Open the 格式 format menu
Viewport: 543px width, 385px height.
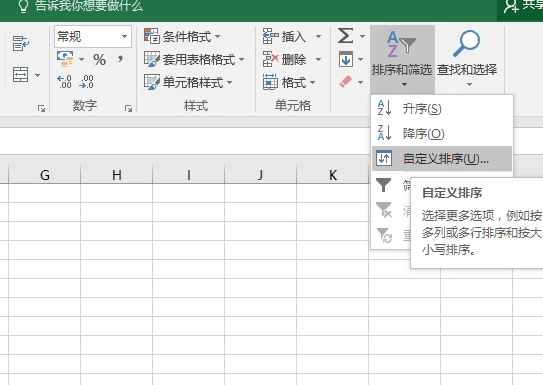289,82
